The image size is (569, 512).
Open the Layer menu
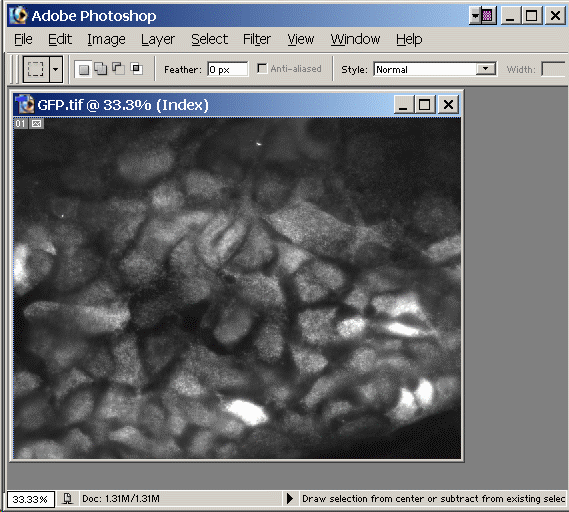coord(158,39)
